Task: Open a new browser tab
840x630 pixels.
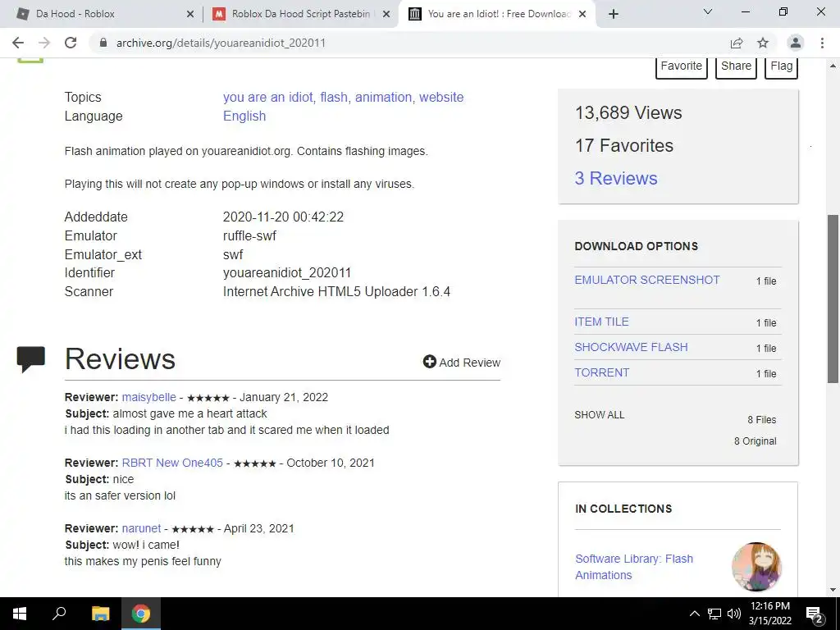Action: tap(614, 14)
